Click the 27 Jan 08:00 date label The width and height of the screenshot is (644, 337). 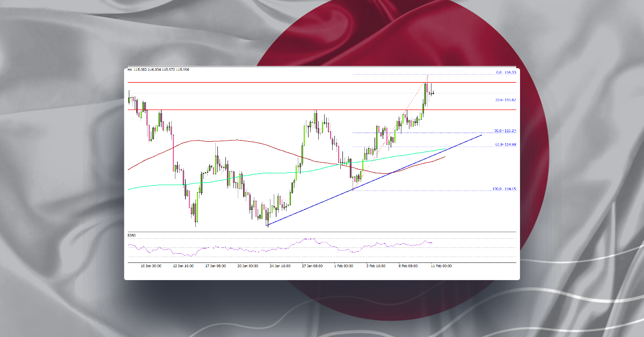[314, 266]
